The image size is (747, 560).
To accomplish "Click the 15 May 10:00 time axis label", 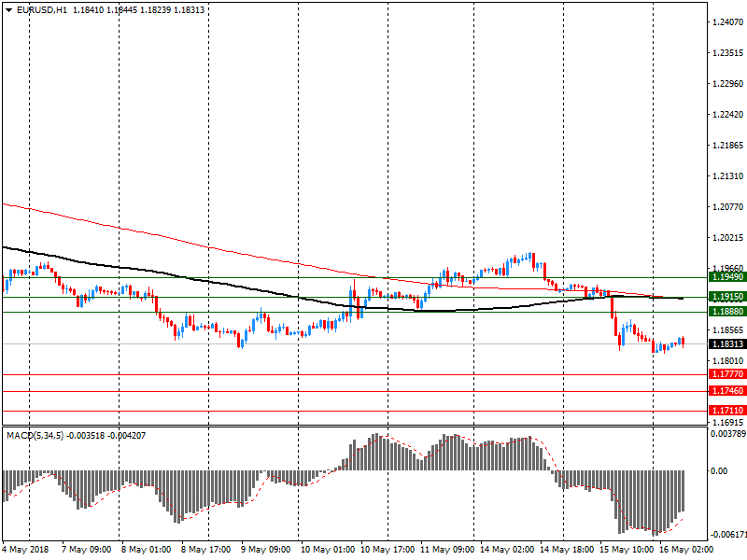I will tap(627, 550).
